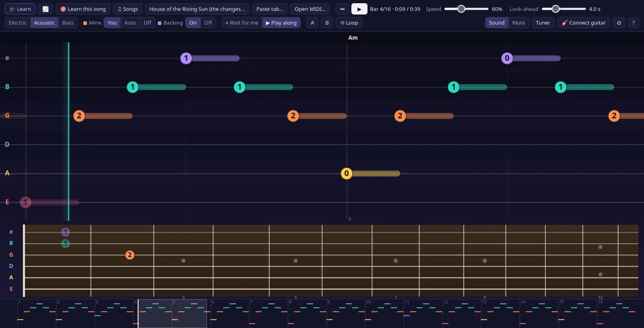Open the progress chart icon
The image size is (644, 328).
45,9
